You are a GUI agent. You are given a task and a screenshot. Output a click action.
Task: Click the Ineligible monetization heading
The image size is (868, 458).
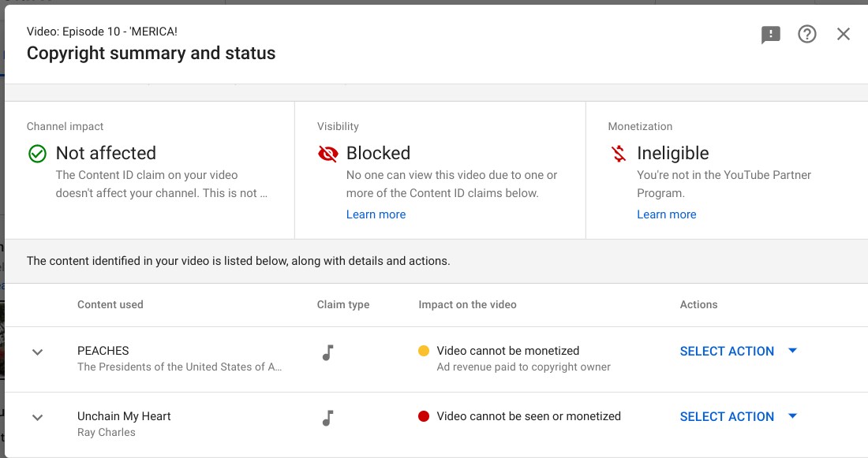(x=672, y=153)
